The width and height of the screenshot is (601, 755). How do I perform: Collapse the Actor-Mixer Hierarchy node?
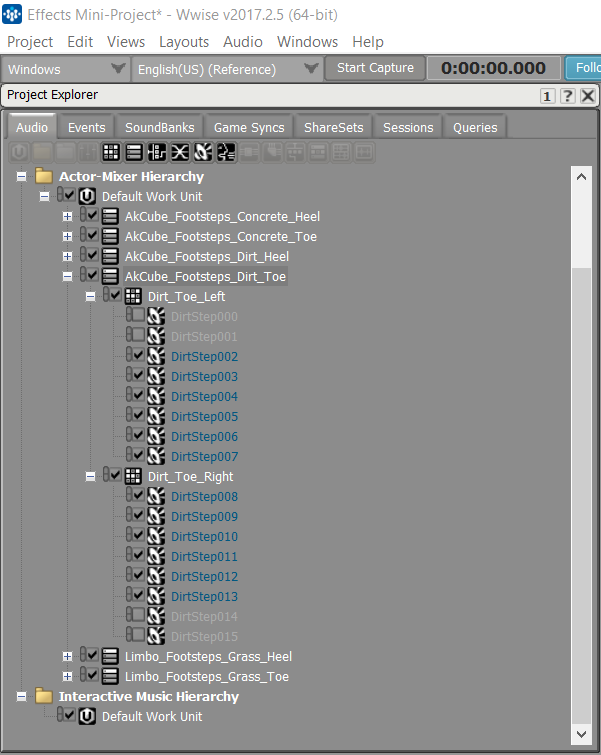click(21, 177)
